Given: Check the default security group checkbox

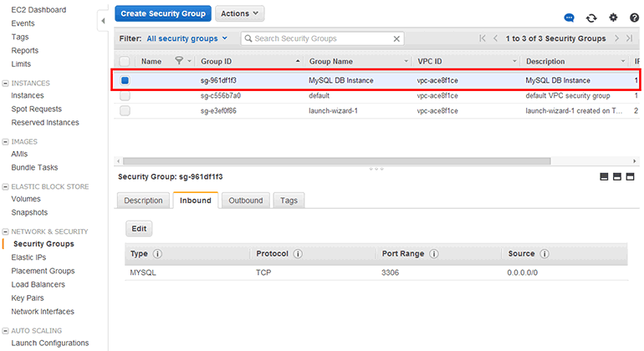Looking at the screenshot, I should pos(125,95).
